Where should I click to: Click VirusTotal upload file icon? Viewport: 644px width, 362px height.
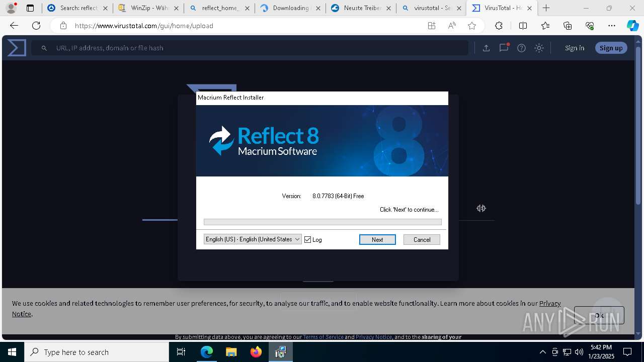(x=486, y=48)
